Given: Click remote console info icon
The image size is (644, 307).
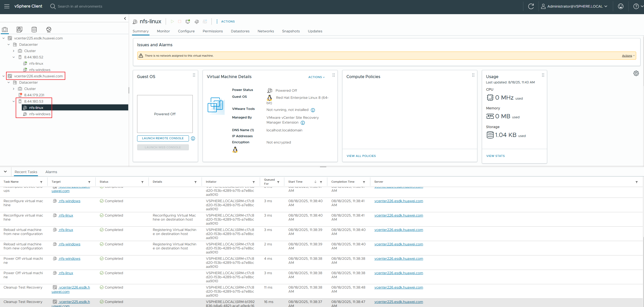Looking at the screenshot, I should click(x=193, y=138).
